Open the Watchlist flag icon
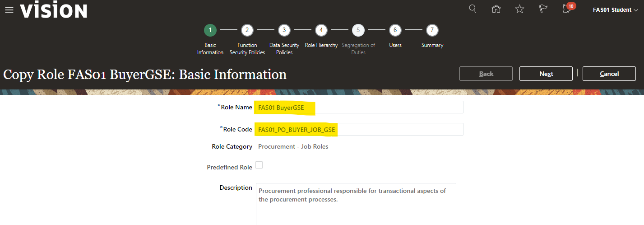The width and height of the screenshot is (644, 225). 543,9
